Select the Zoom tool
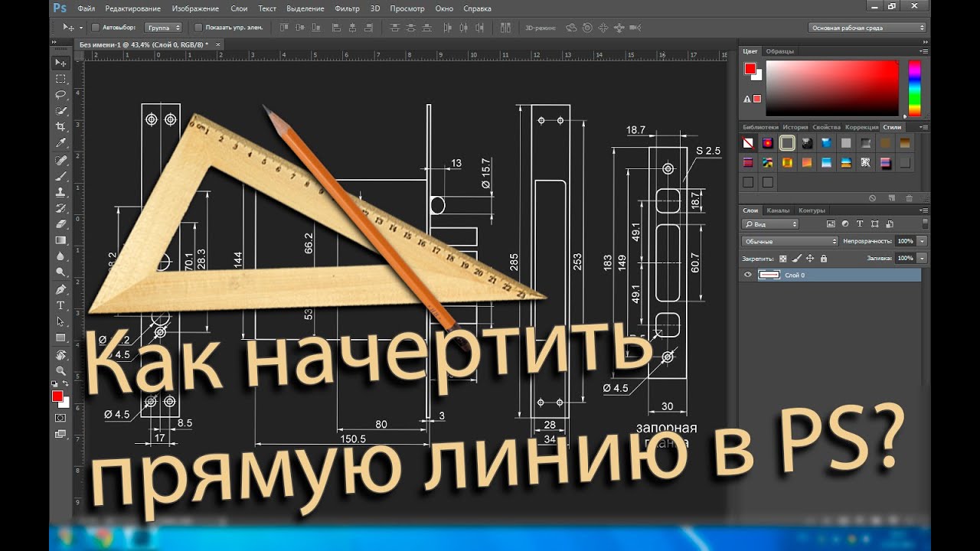This screenshot has width=980, height=551. point(60,371)
